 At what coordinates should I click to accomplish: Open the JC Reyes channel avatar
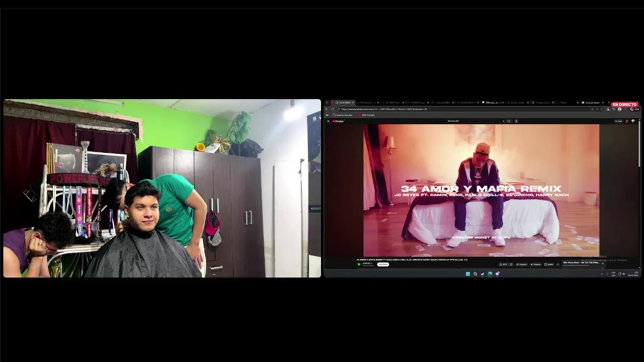point(359,264)
